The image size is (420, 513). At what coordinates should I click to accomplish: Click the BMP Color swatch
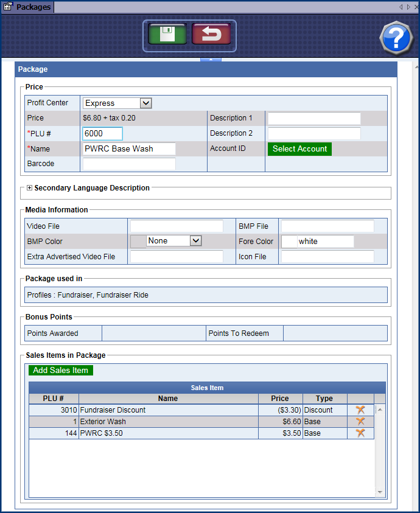138,242
